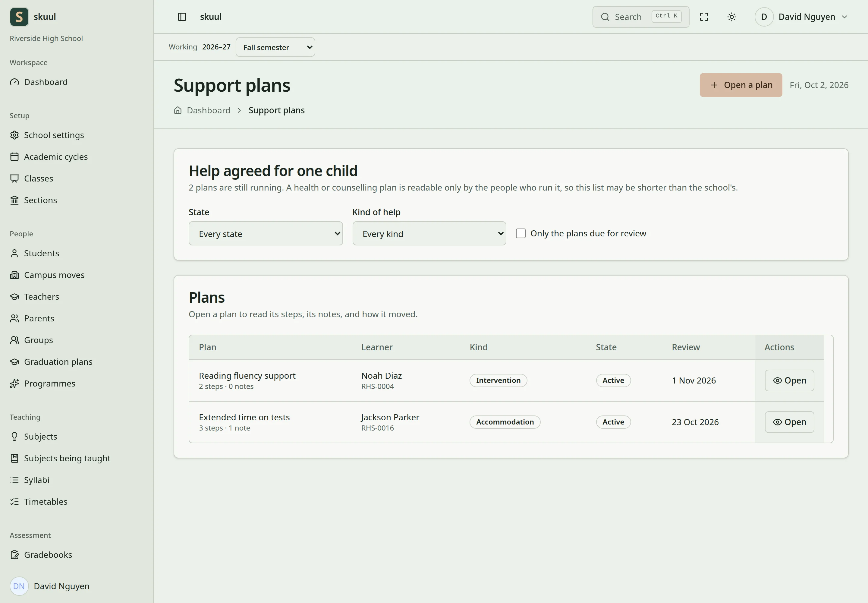Viewport: 868px width, 603px height.
Task: Click the Campus moves building icon
Action: [x=14, y=275]
